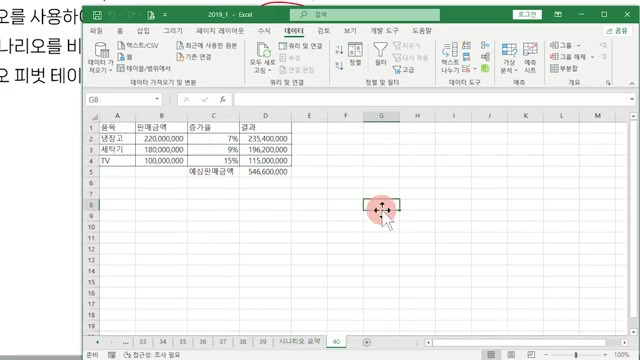Import from Text/CSV (텍스트/CSV)
The height and width of the screenshot is (360, 640).
138,45
